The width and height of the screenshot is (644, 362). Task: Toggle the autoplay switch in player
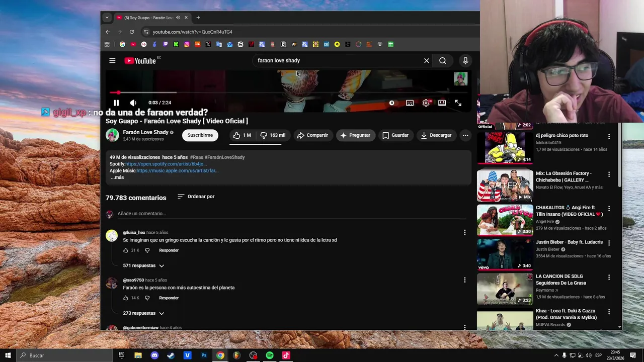pos(392,103)
